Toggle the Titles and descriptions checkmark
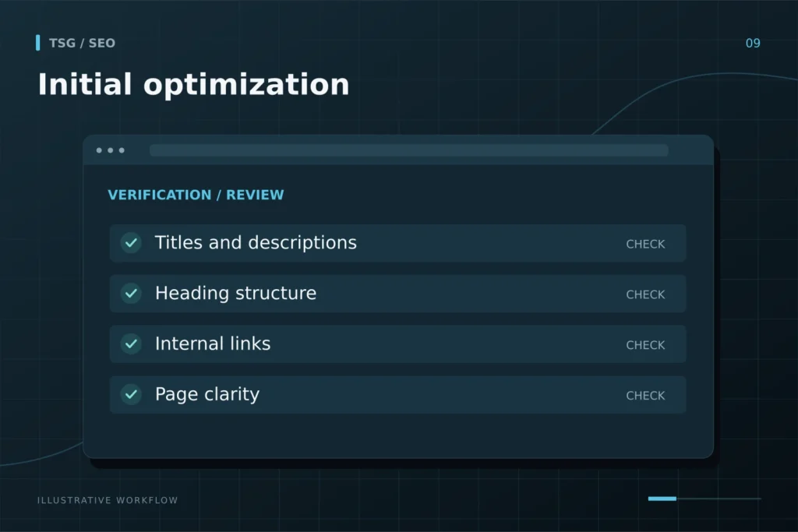This screenshot has width=798, height=532. [131, 243]
